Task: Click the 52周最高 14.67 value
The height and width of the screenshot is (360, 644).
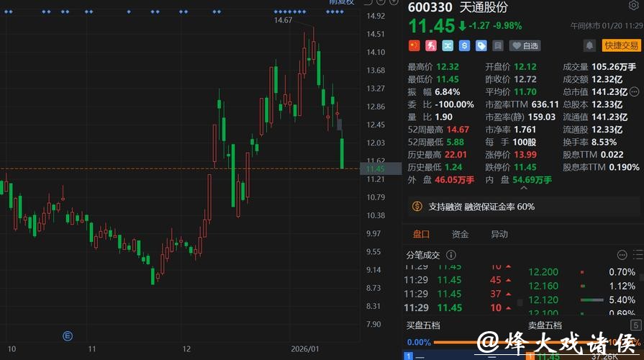Action: tap(458, 130)
